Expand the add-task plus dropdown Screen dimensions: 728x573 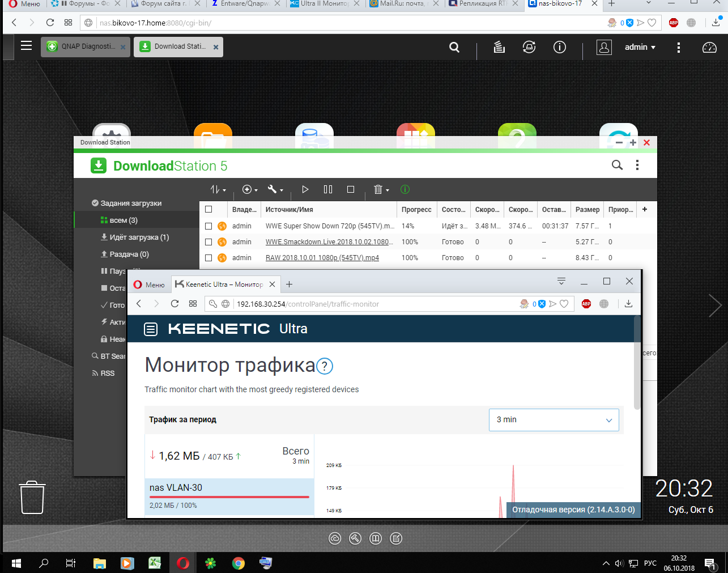click(x=250, y=189)
